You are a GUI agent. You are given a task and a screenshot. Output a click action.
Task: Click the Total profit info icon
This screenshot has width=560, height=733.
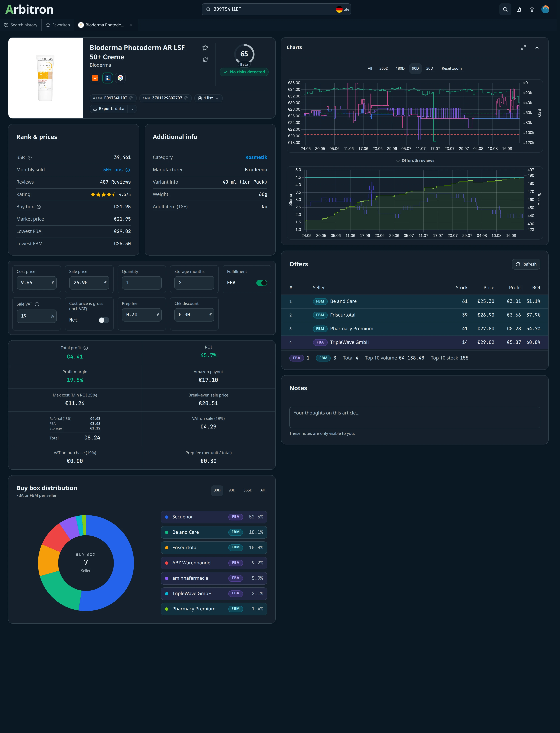coord(86,348)
